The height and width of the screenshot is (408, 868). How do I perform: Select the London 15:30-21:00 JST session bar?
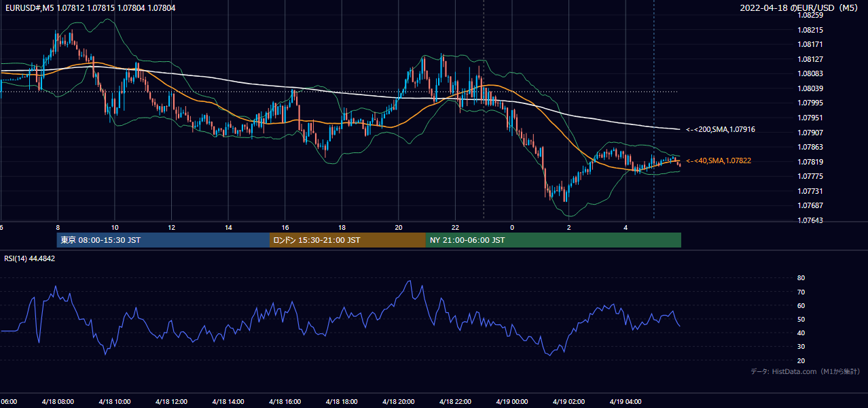click(348, 240)
